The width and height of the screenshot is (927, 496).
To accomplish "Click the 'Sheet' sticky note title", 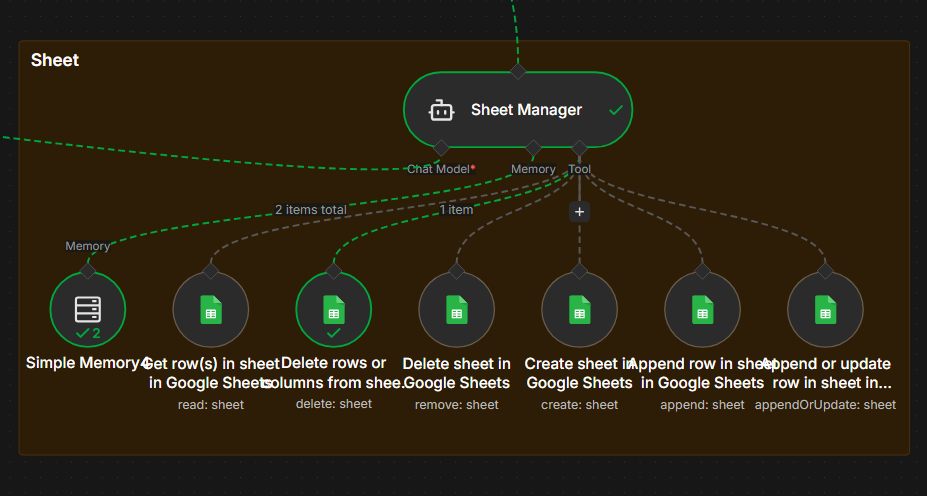I will click(x=55, y=60).
